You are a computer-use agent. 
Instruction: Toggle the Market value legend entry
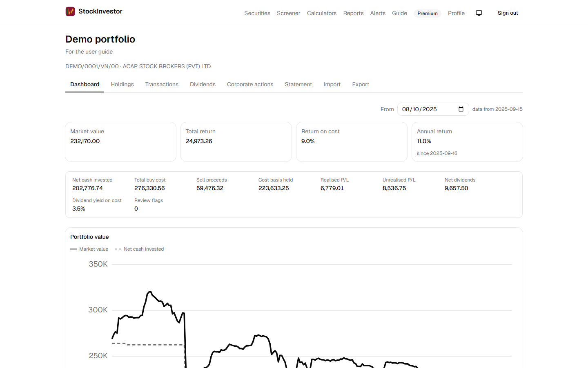pos(89,249)
